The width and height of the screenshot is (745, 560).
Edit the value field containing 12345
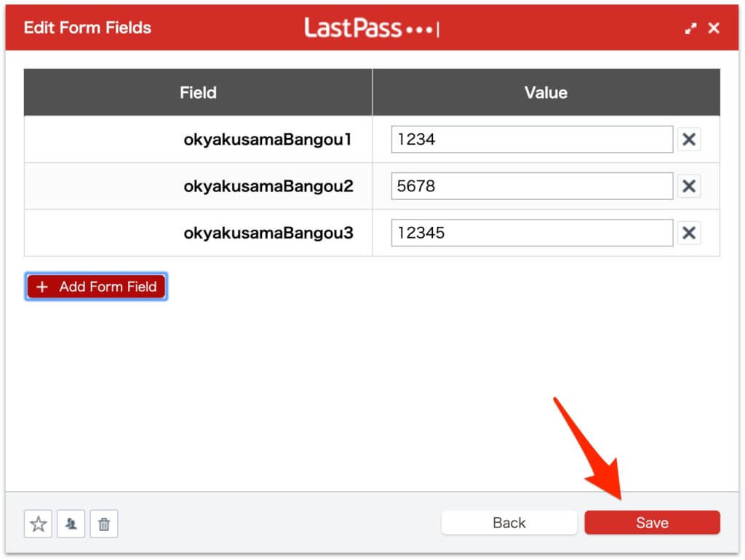tap(532, 233)
